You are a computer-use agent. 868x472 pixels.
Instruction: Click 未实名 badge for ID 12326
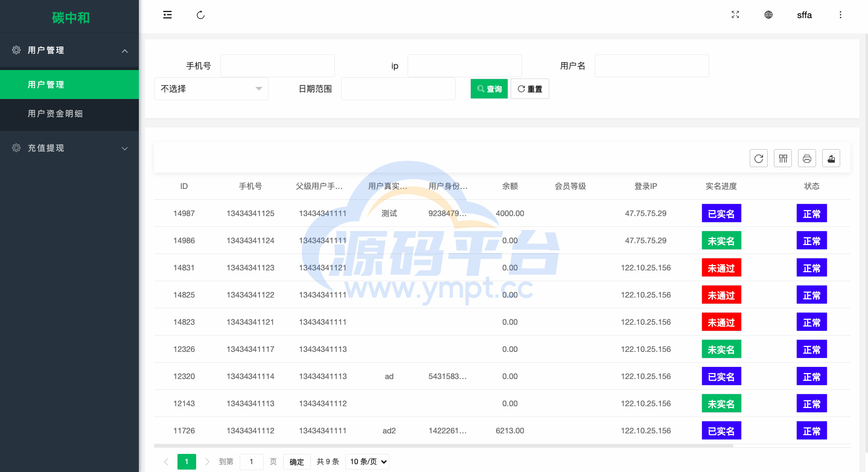(721, 349)
